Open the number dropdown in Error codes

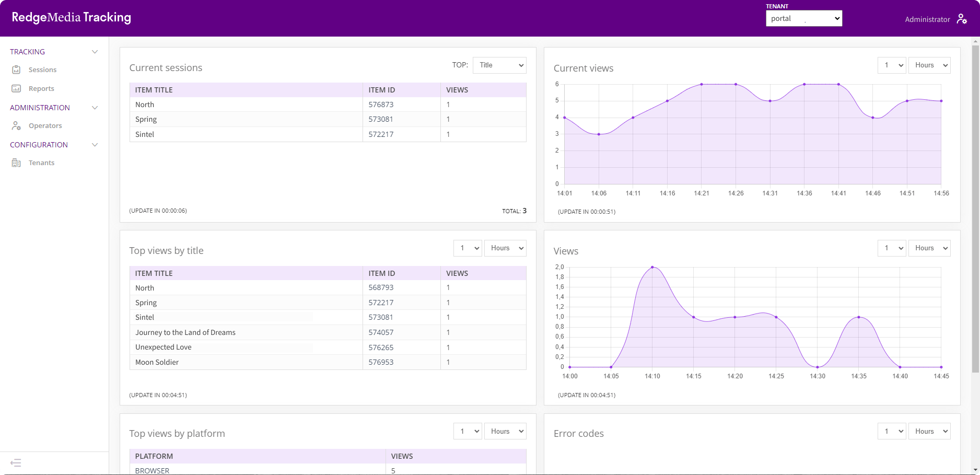(892, 431)
